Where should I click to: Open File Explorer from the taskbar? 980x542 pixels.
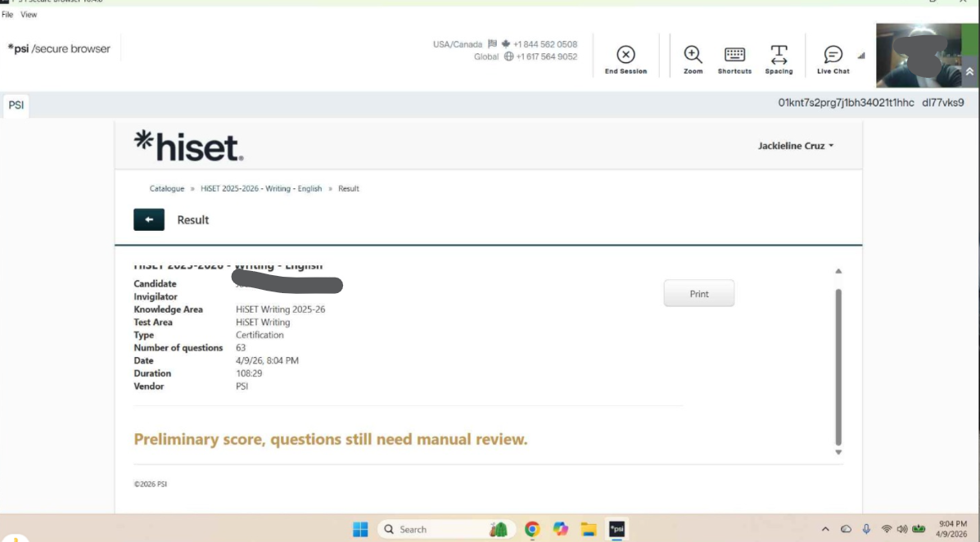point(589,529)
